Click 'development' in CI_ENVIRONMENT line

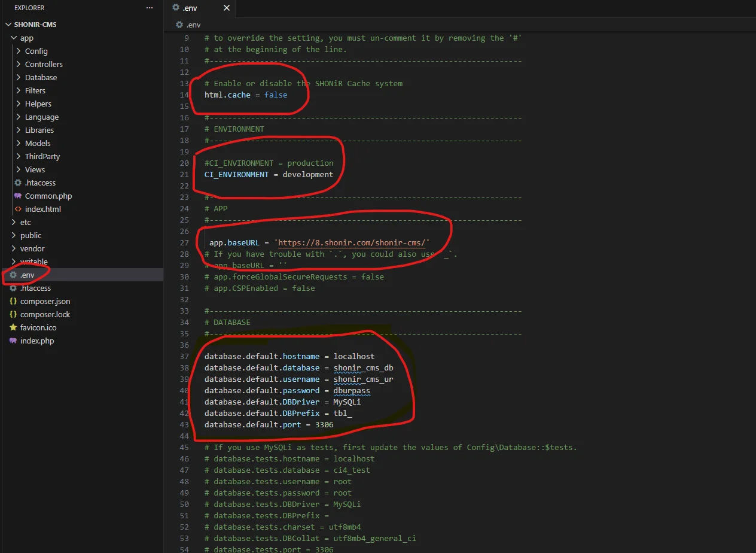[308, 174]
